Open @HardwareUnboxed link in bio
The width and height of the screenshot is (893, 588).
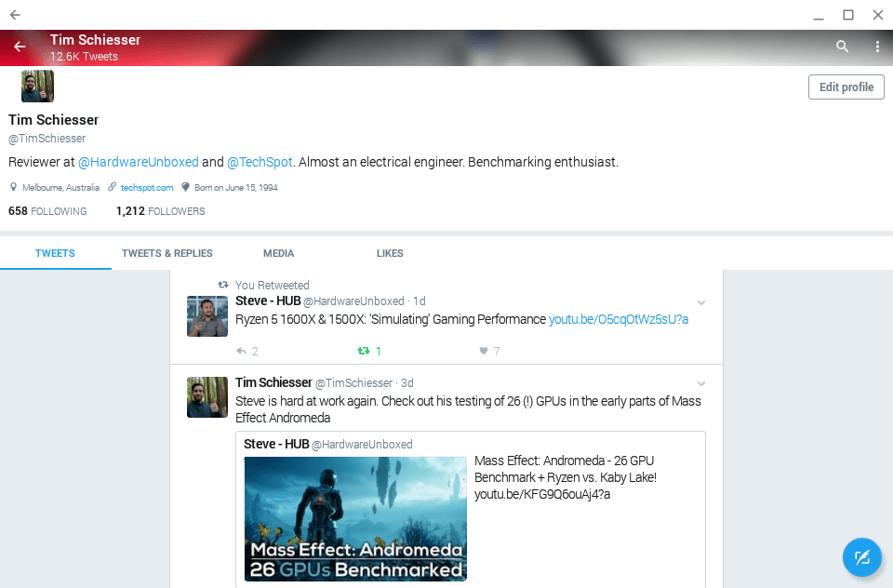click(x=139, y=162)
